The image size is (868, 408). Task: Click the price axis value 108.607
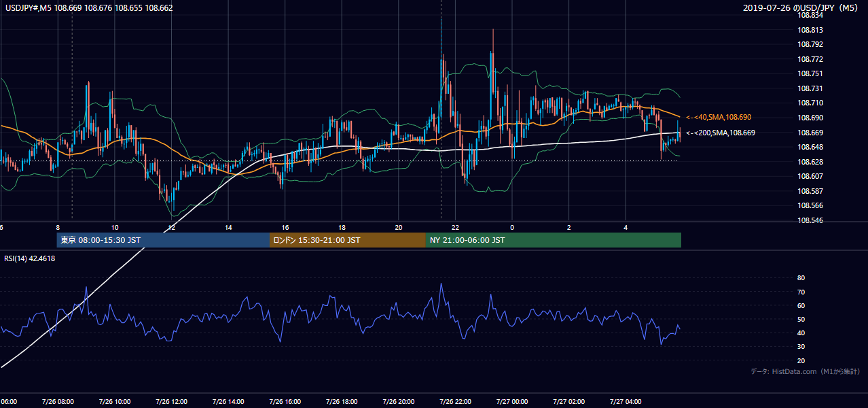click(x=811, y=176)
